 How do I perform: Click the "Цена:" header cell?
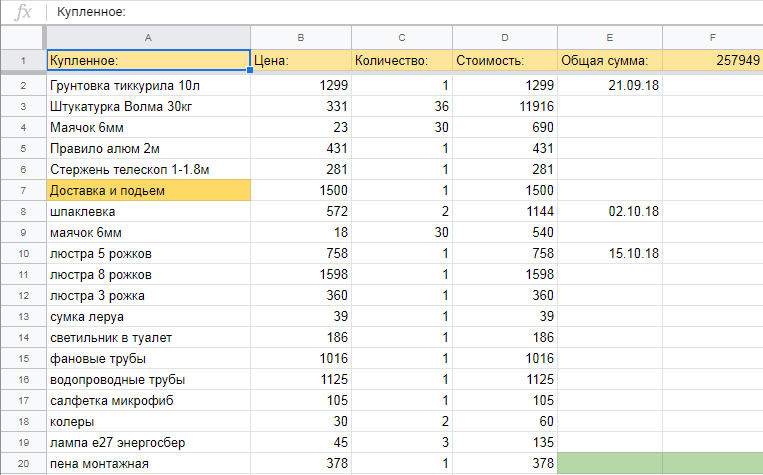301,61
